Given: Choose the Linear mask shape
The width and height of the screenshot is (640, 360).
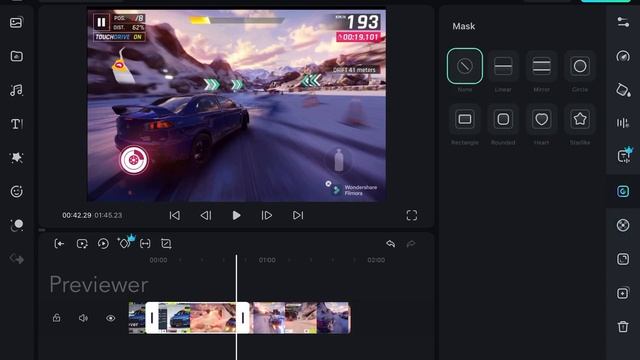Looking at the screenshot, I should coord(503,66).
